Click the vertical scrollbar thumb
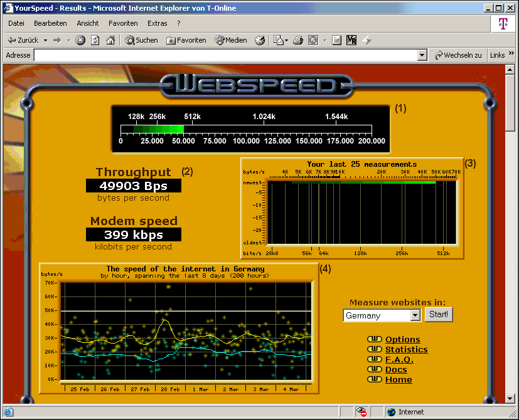The image size is (519, 420). click(x=510, y=103)
